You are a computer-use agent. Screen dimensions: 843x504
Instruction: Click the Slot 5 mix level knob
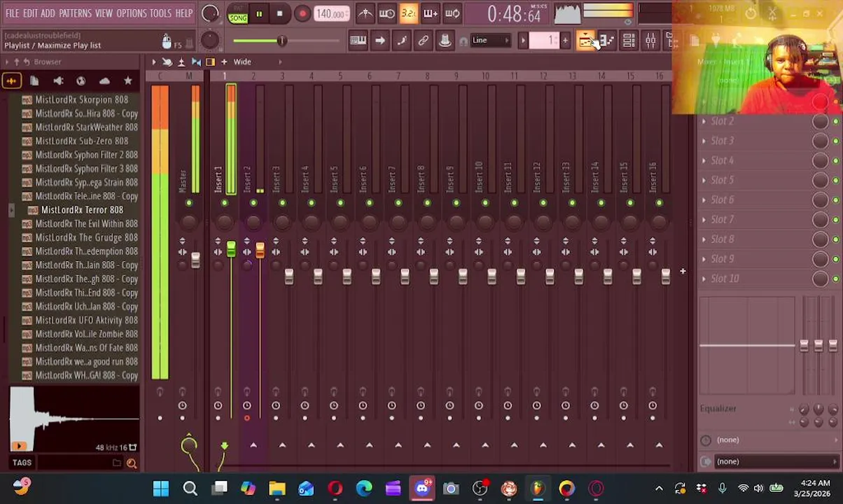point(821,181)
